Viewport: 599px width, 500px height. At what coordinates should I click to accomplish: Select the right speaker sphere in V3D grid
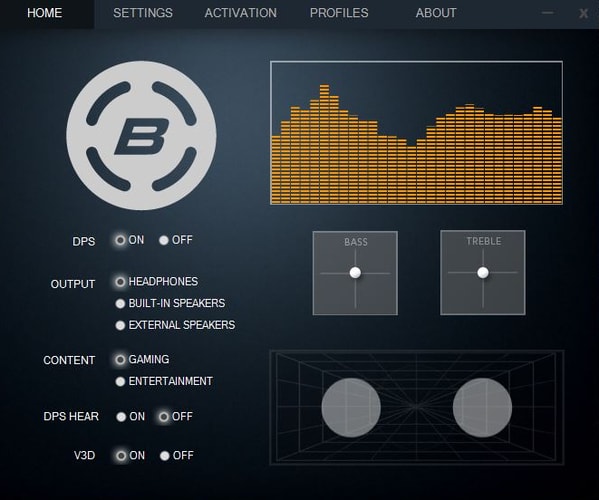tap(482, 408)
